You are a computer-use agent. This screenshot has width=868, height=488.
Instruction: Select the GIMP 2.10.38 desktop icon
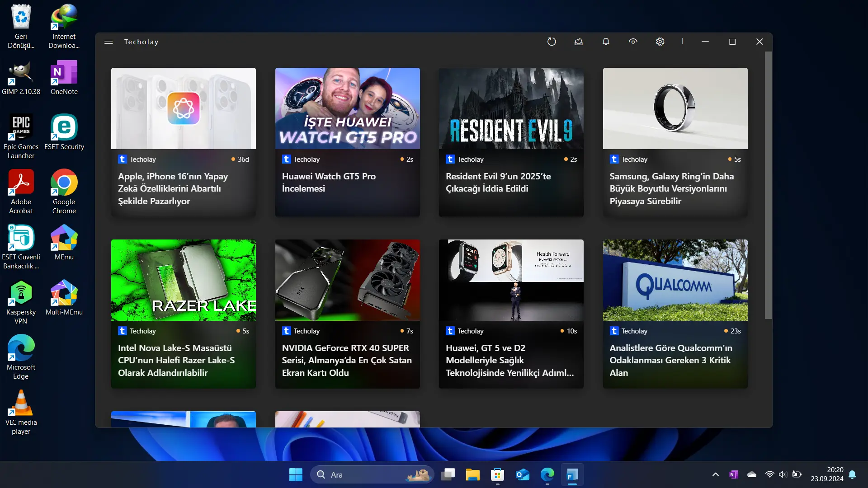(x=21, y=78)
